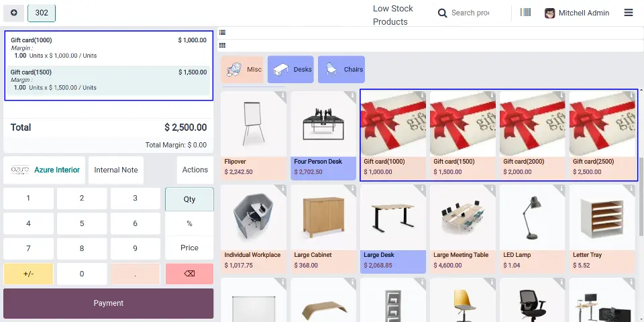Click the plus icon to add new order
The height and width of the screenshot is (322, 644).
(x=14, y=13)
